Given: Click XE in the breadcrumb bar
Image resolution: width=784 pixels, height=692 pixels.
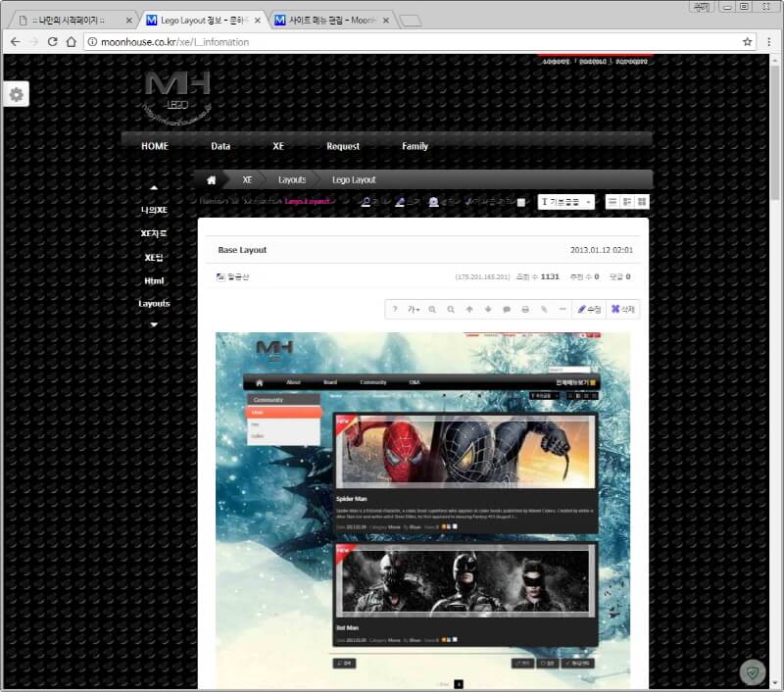Looking at the screenshot, I should (x=247, y=180).
